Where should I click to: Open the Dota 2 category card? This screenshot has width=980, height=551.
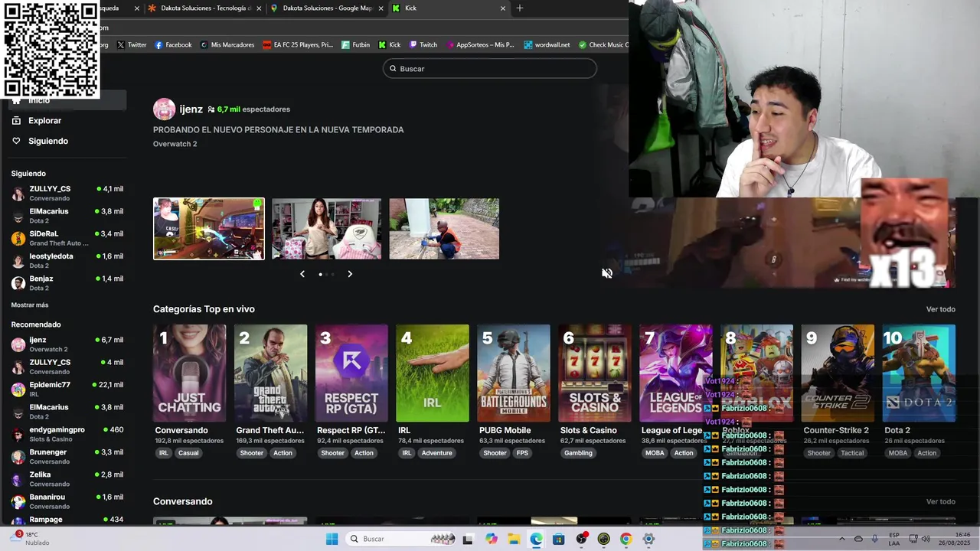[x=919, y=373]
